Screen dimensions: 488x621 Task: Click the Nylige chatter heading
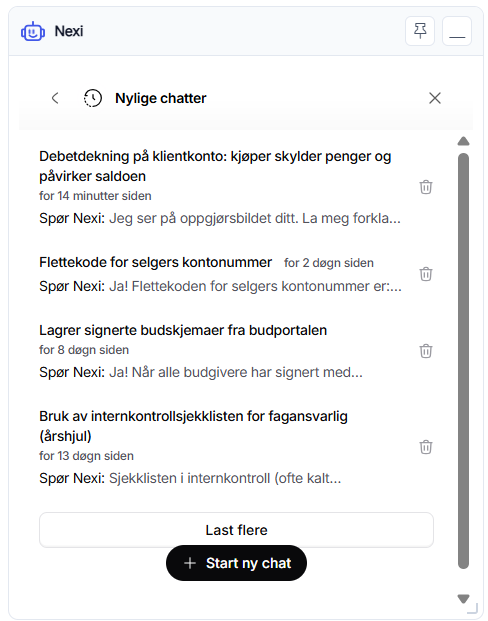(x=160, y=98)
